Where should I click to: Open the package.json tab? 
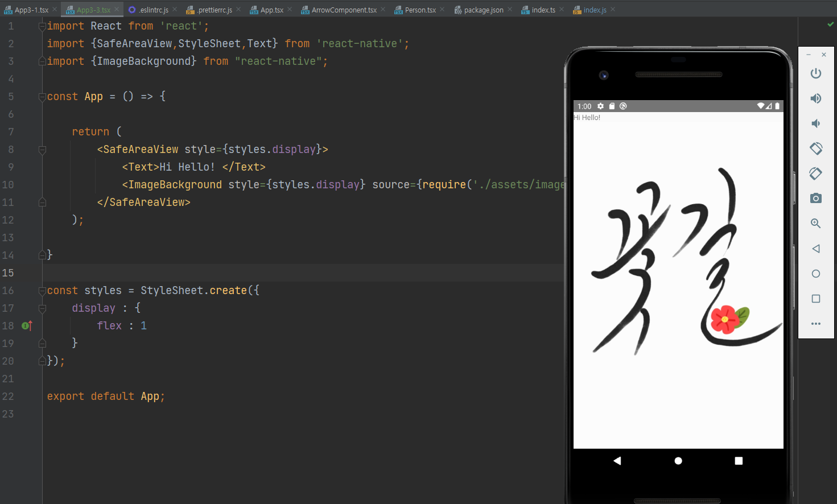point(484,10)
